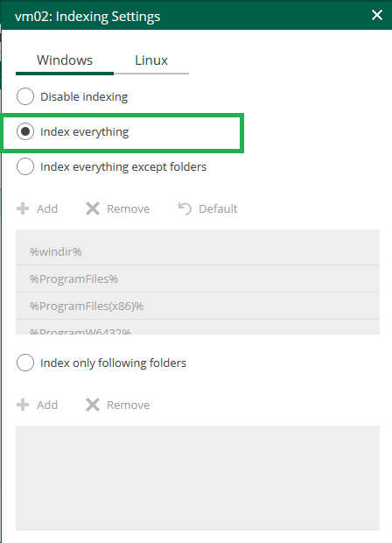Click the plus Add icon under following folders
Viewport: 392px width, 543px height.
point(23,405)
